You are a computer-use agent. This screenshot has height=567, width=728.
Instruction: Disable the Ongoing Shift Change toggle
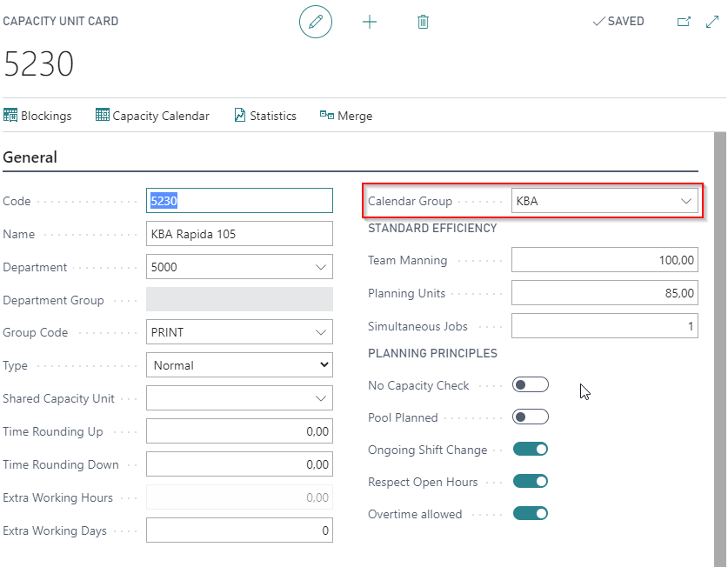tap(531, 449)
